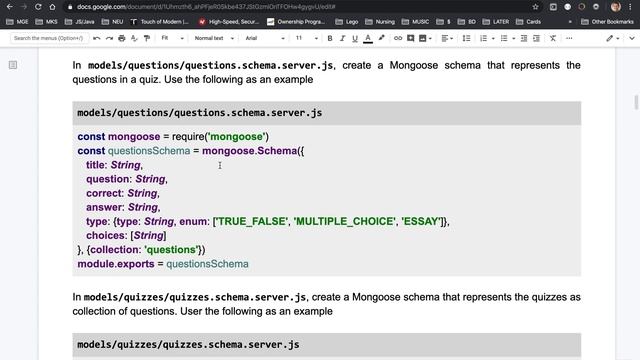Show the document outline
Viewport: 640px width, 360px height.
pos(13,65)
